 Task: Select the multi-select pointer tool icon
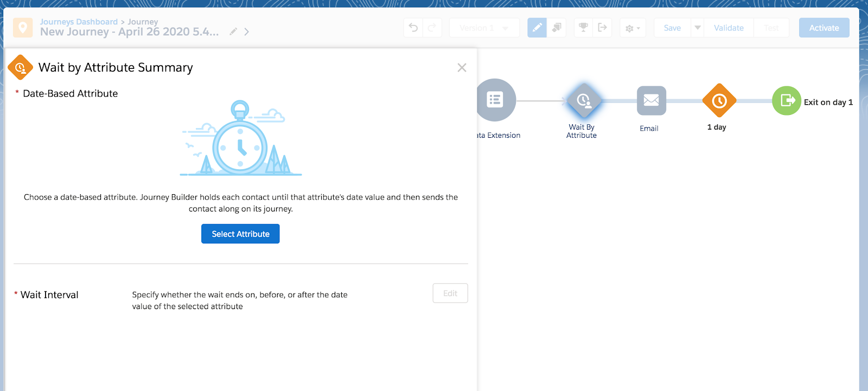pos(556,28)
